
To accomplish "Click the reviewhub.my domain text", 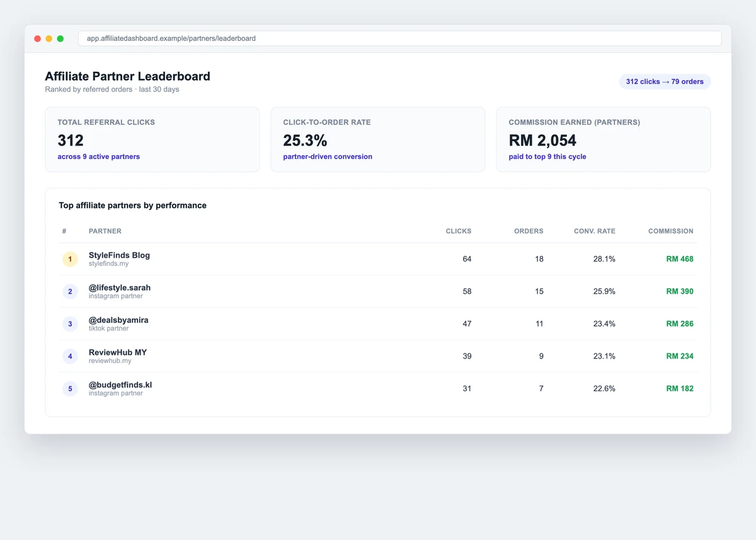I will click(110, 361).
